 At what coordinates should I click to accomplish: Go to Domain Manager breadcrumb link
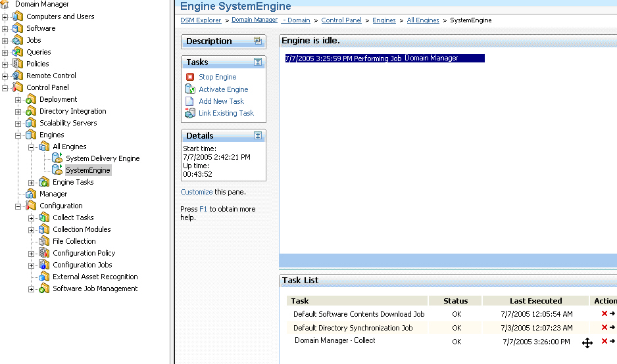click(254, 20)
